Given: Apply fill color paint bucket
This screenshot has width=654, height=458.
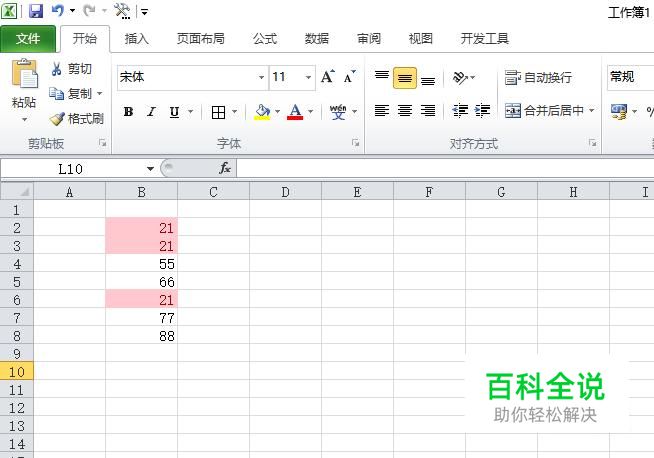Looking at the screenshot, I should pos(262,112).
